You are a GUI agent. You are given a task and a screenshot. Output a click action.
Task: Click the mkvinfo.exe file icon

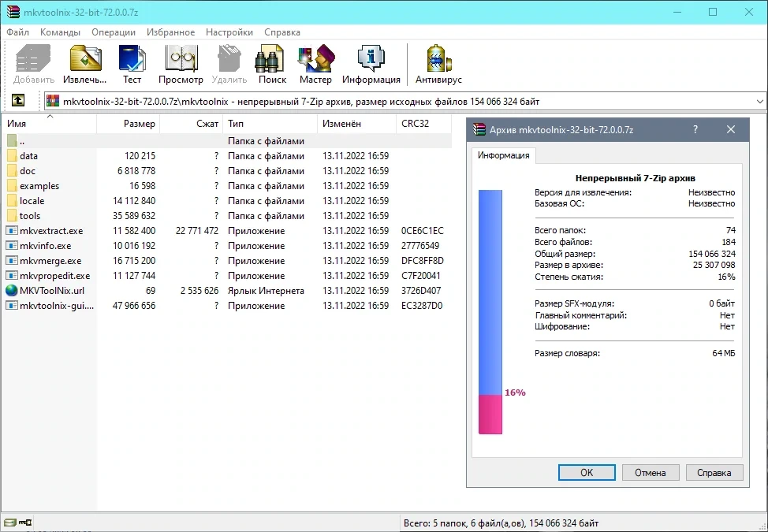pyautogui.click(x=12, y=246)
